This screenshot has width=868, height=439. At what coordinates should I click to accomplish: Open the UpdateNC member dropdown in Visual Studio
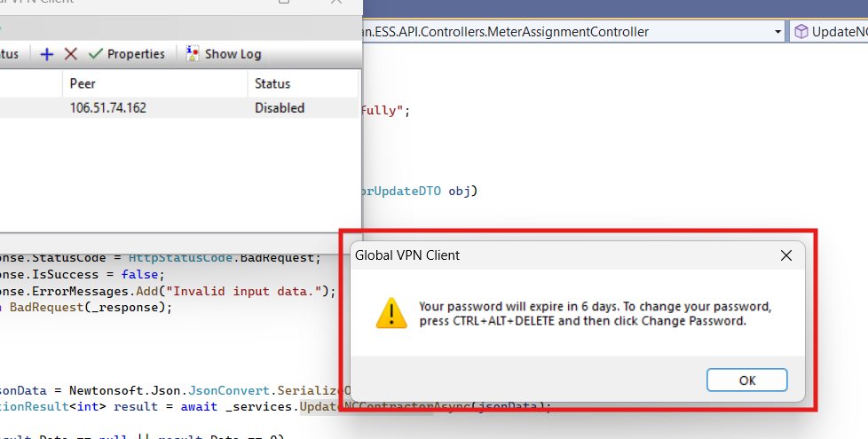coord(828,32)
